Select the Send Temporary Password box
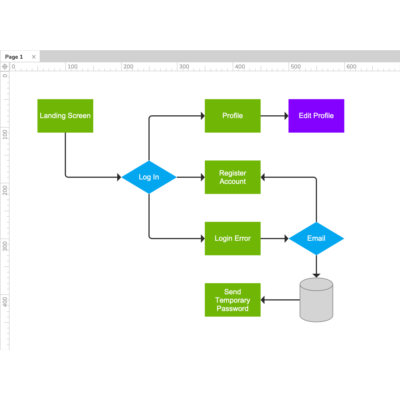The width and height of the screenshot is (400, 400). click(x=233, y=300)
